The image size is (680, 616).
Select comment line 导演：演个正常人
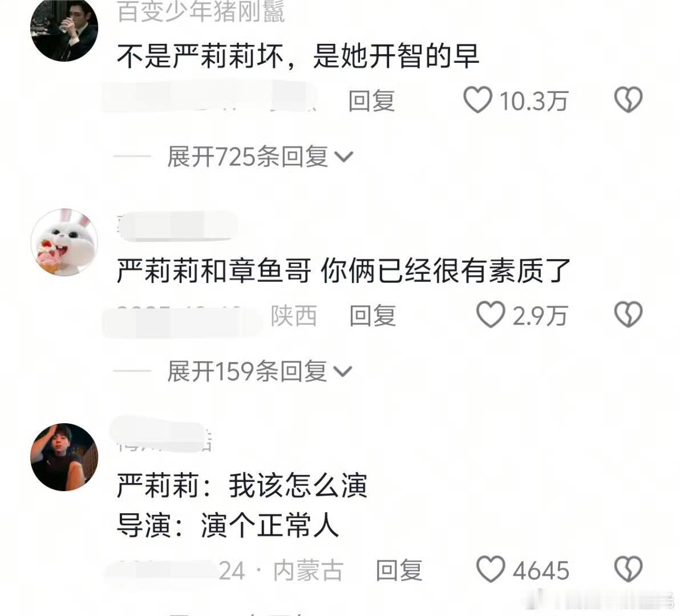pyautogui.click(x=228, y=525)
